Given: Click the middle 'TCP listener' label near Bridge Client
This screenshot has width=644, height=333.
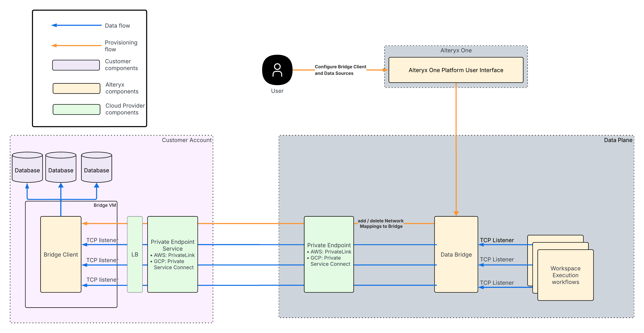Looking at the screenshot, I should click(x=102, y=260).
